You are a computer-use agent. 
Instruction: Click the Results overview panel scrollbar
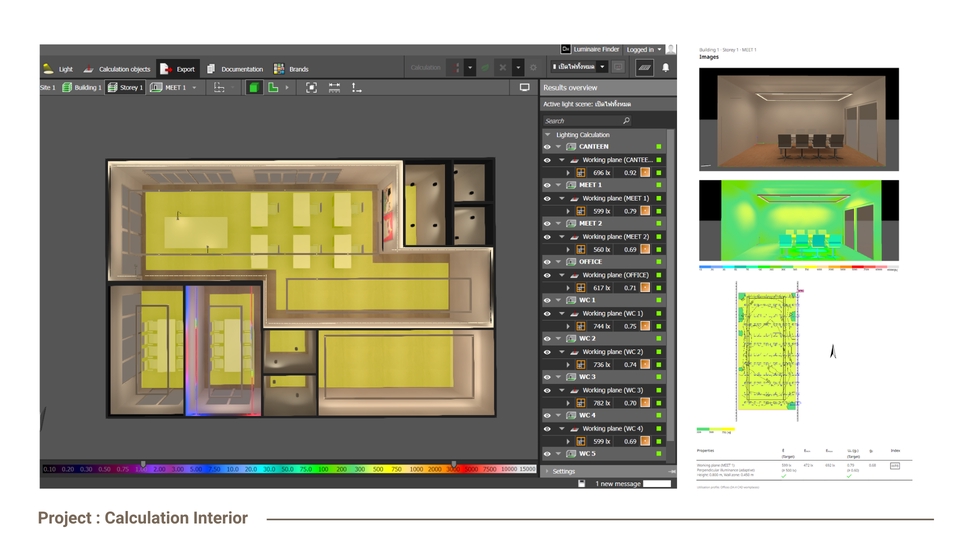pos(670,285)
